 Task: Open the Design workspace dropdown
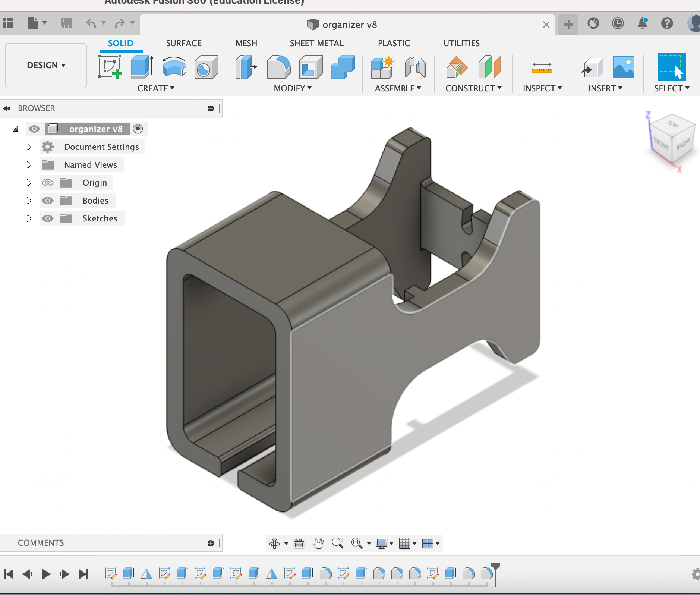point(46,66)
